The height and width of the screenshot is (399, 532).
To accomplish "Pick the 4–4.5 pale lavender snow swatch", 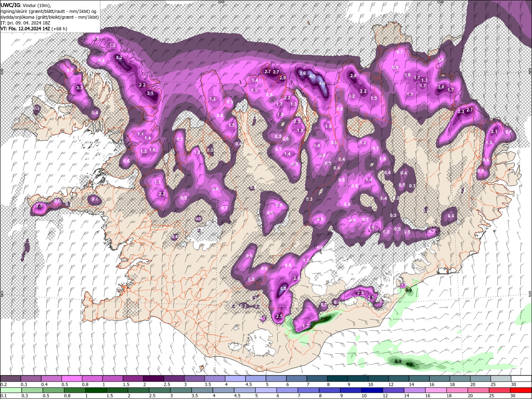I will 234,379.
